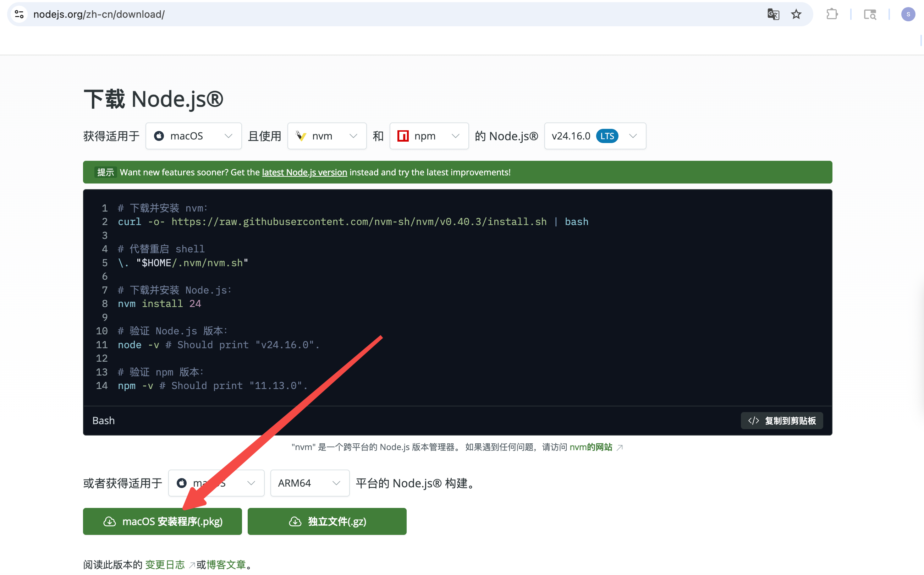Screen dimensions: 924x575
Task: Open the ARM64 architecture dropdown
Action: point(310,483)
